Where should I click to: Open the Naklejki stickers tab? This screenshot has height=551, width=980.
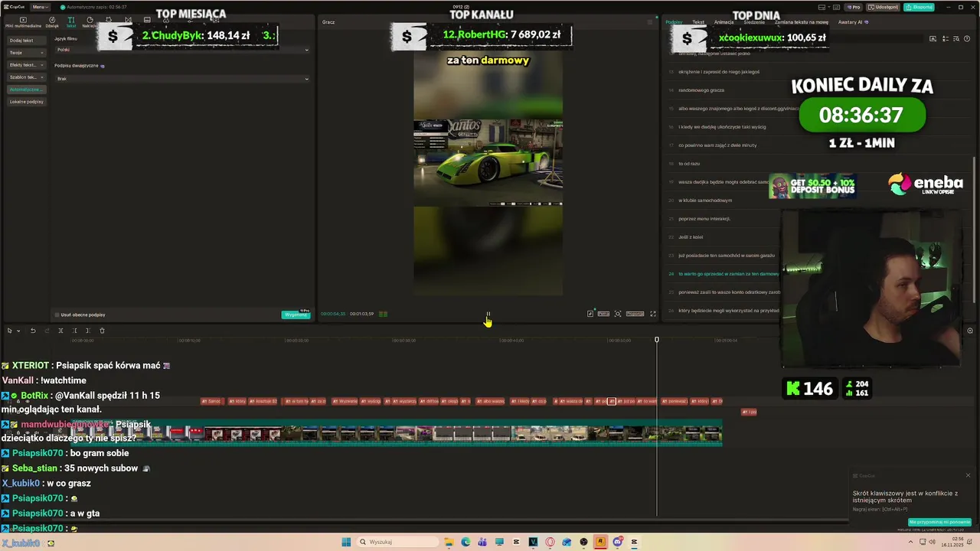[90, 22]
